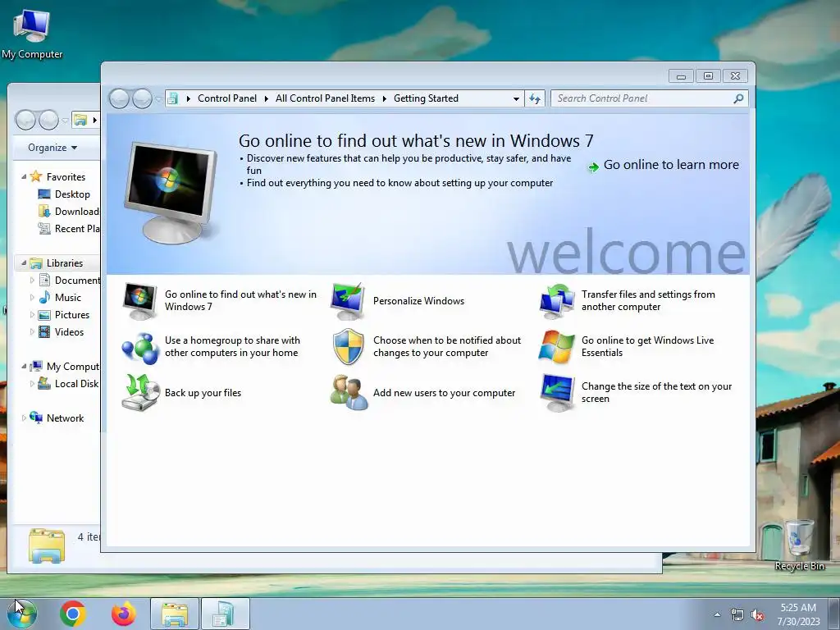
Task: Open the My Computer desktop icon
Action: click(32, 34)
